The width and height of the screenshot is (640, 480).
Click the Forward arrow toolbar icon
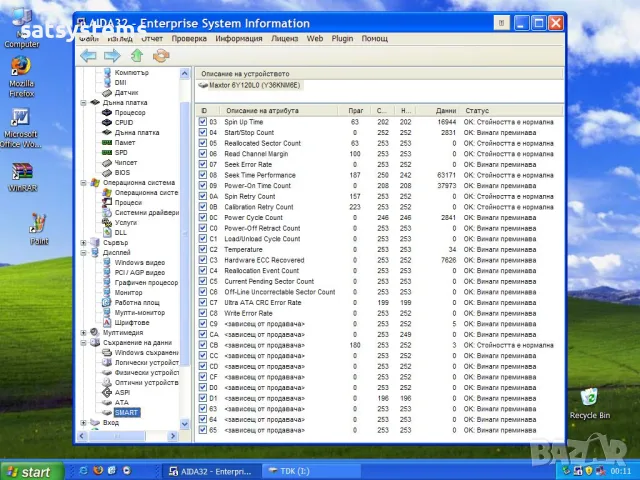(112, 56)
